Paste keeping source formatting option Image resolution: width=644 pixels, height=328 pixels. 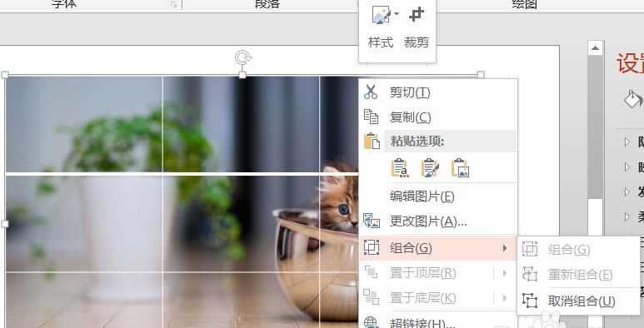click(x=430, y=168)
